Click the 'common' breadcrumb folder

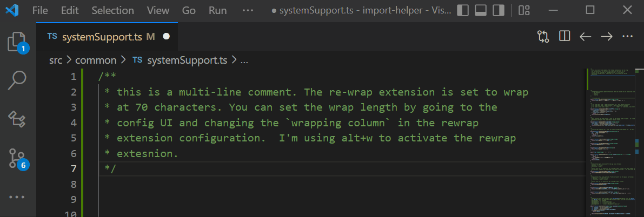(x=96, y=60)
